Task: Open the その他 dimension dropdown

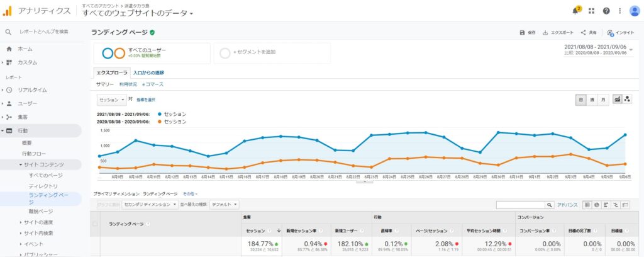Action: pyautogui.click(x=190, y=193)
